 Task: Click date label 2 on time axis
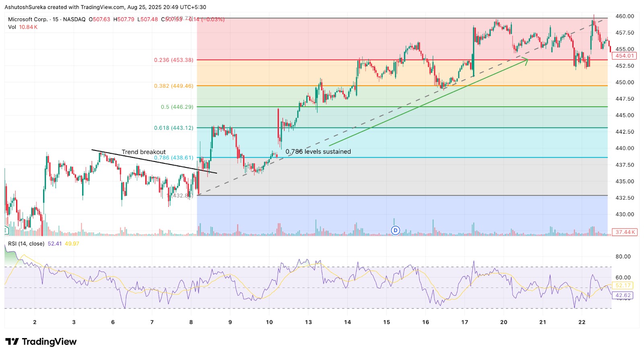pyautogui.click(x=35, y=322)
